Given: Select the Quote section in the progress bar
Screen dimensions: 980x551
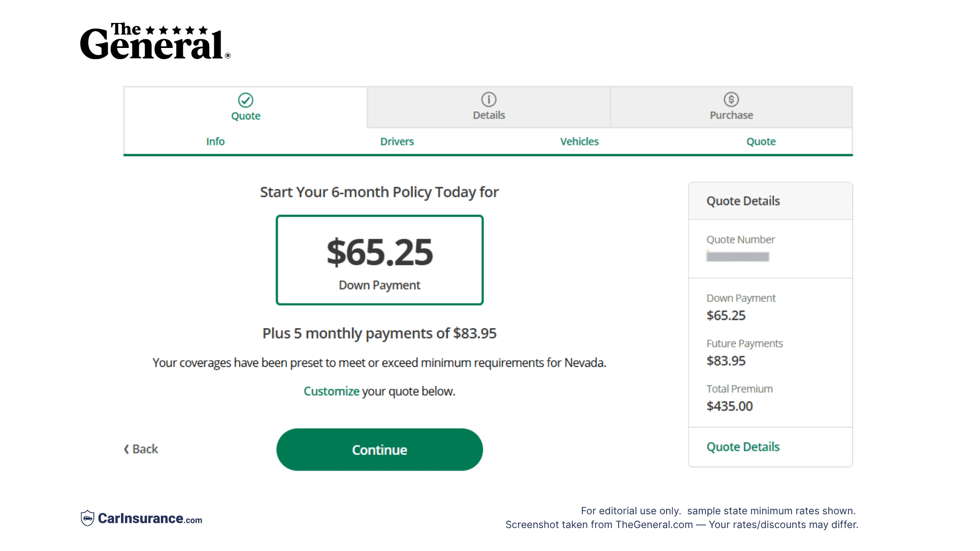Looking at the screenshot, I should pyautogui.click(x=761, y=141).
